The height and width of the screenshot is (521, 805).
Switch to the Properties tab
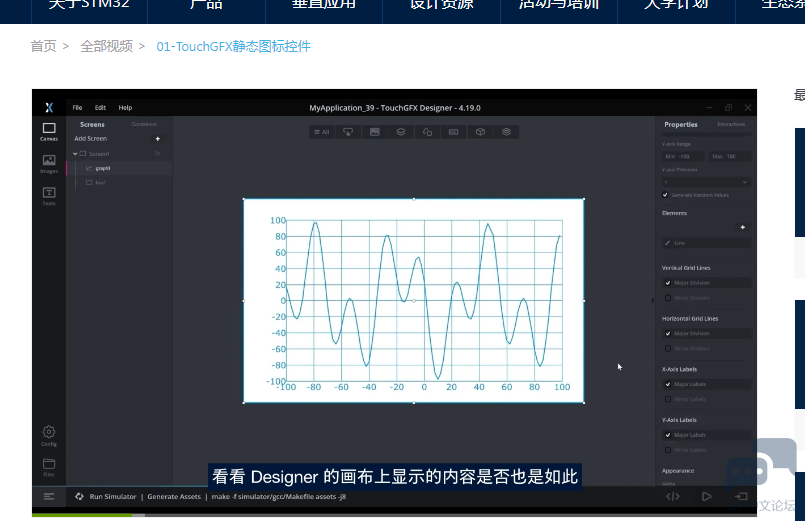pyautogui.click(x=681, y=124)
